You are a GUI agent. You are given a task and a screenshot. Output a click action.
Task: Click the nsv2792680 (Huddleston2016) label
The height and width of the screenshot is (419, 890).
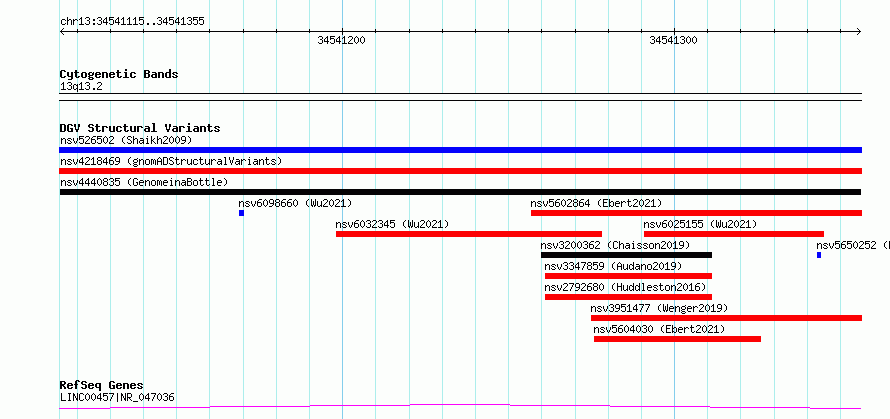[x=625, y=287]
